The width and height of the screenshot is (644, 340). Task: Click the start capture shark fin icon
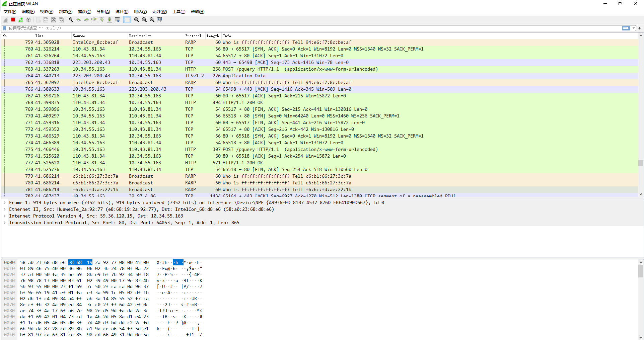5,20
